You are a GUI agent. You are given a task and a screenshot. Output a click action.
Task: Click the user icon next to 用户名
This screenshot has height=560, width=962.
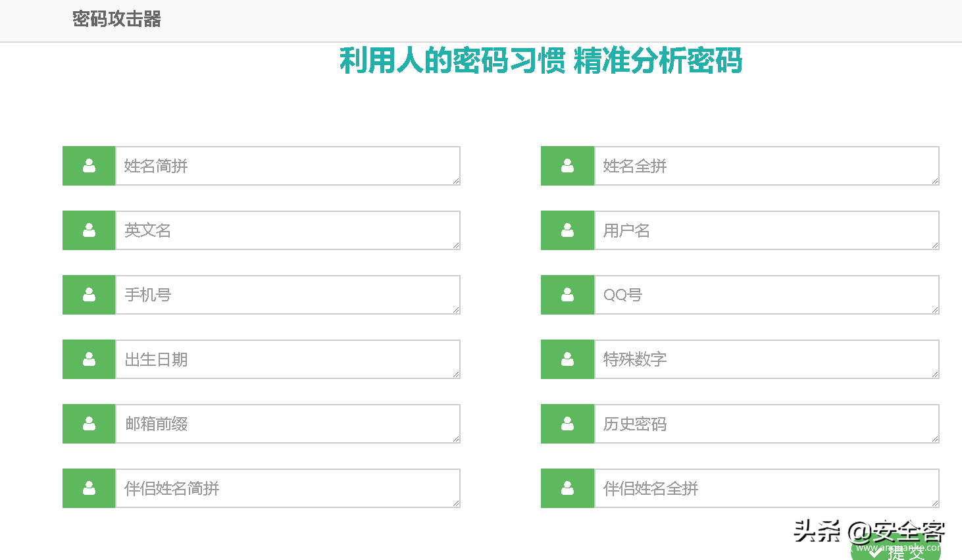tap(567, 230)
